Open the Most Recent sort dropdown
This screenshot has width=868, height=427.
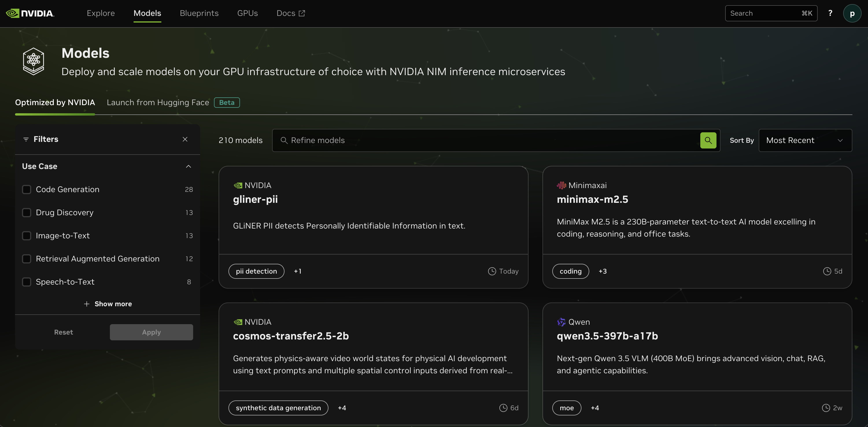805,140
